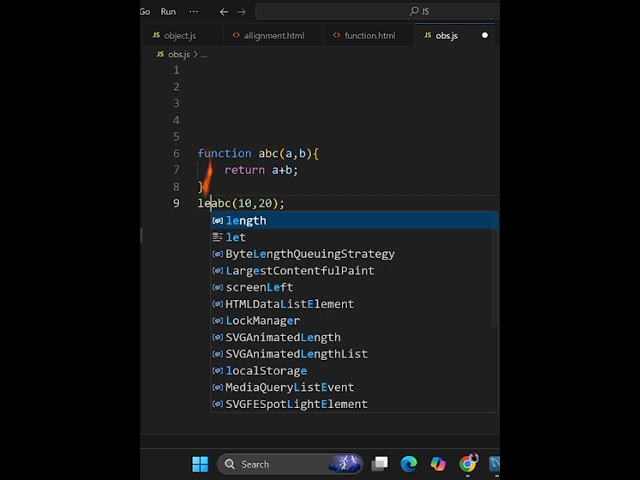
Task: Click the unsaved dot on obs.js tab
Action: click(484, 35)
